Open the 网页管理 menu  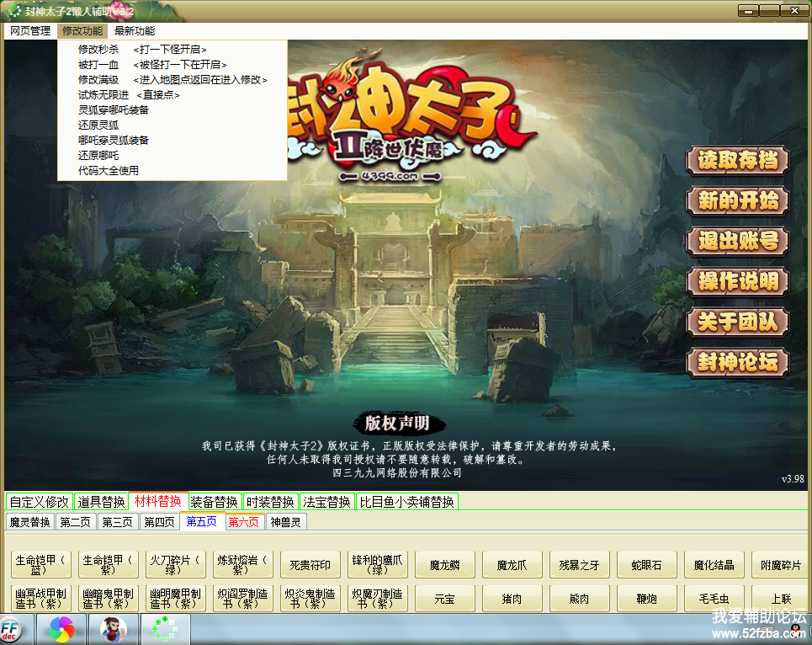coord(30,31)
